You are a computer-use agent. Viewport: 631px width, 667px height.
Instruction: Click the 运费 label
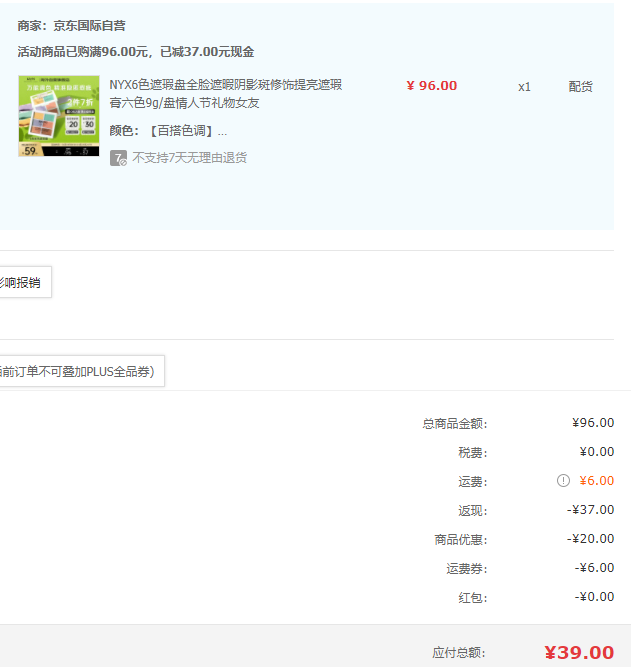point(472,482)
